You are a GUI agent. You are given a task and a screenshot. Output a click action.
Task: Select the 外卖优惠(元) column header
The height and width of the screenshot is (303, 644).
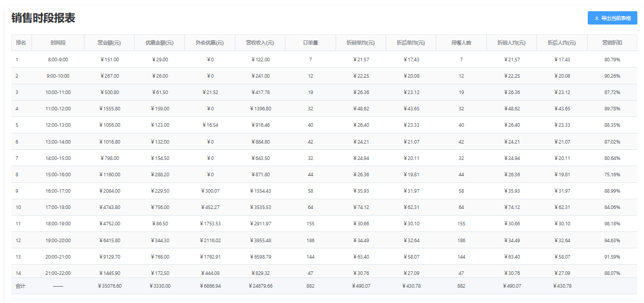point(210,43)
